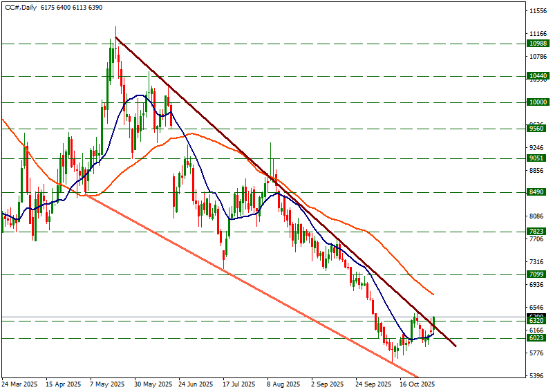
Task: Select the 7823 horizontal level label
Action: [x=536, y=232]
